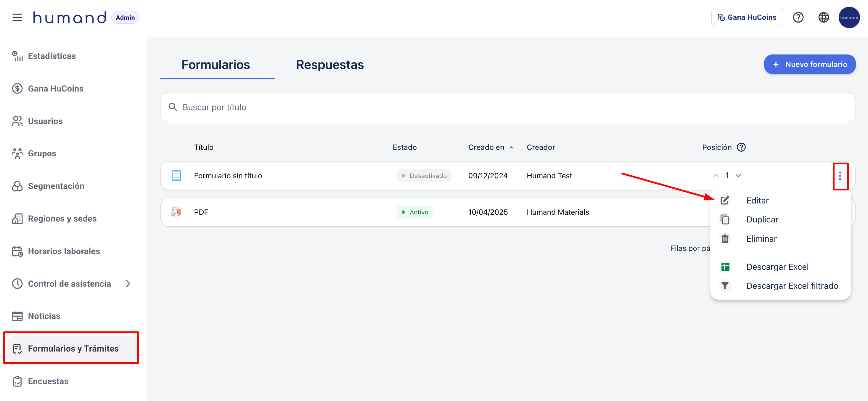Switch to the Respuestas tab
Image resolution: width=868 pixels, height=401 pixels.
point(329,65)
